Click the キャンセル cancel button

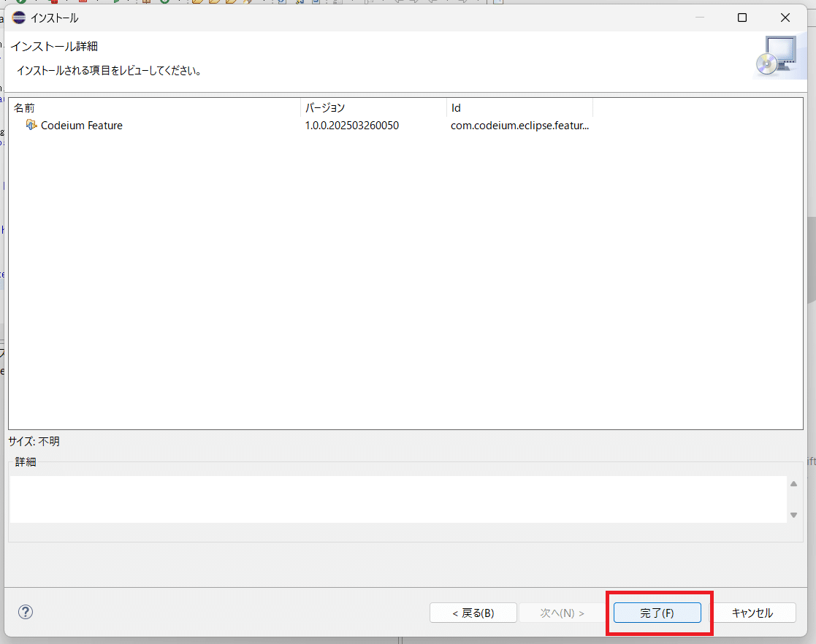click(x=752, y=613)
